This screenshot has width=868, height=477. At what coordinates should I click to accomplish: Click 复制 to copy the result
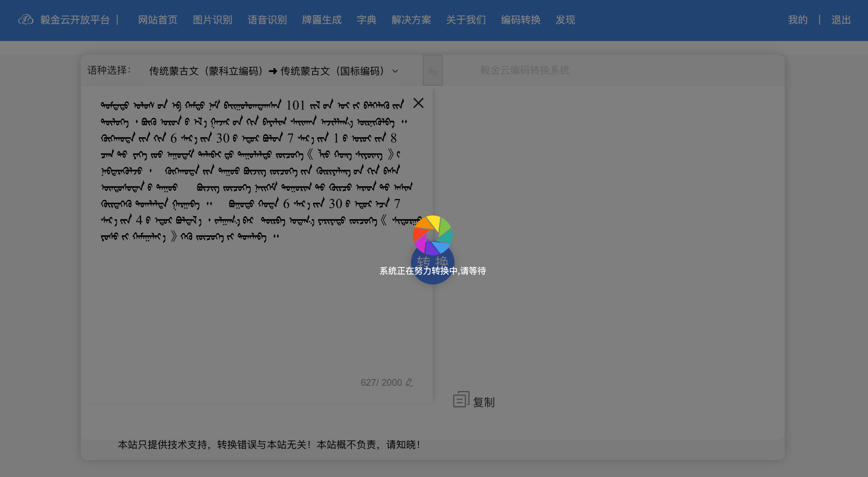point(484,402)
